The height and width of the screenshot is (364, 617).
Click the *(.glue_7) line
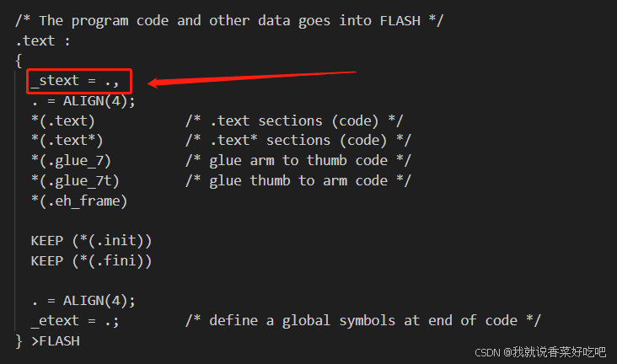(71, 161)
